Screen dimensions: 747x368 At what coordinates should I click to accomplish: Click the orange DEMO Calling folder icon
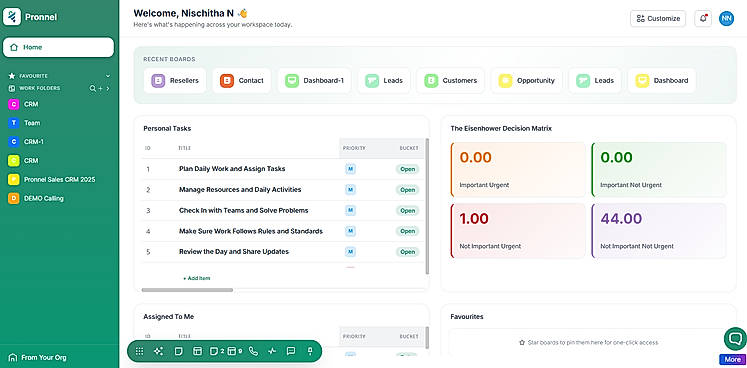(13, 198)
